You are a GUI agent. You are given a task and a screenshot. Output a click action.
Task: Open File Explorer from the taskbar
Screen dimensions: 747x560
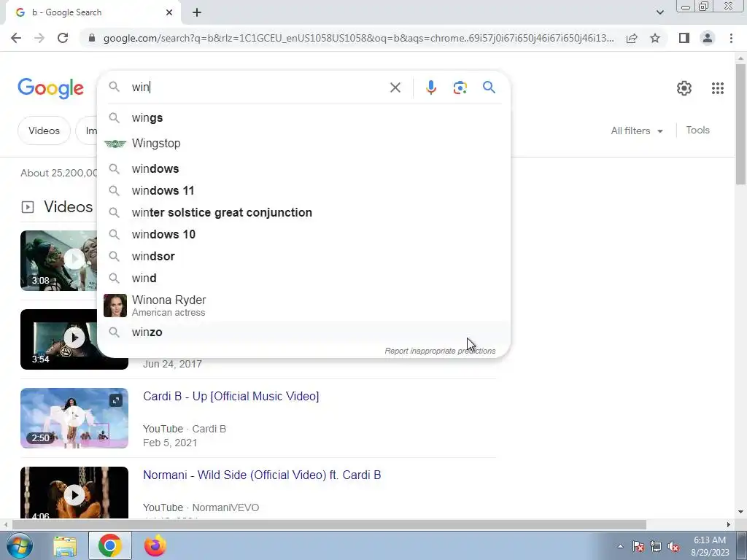65,545
